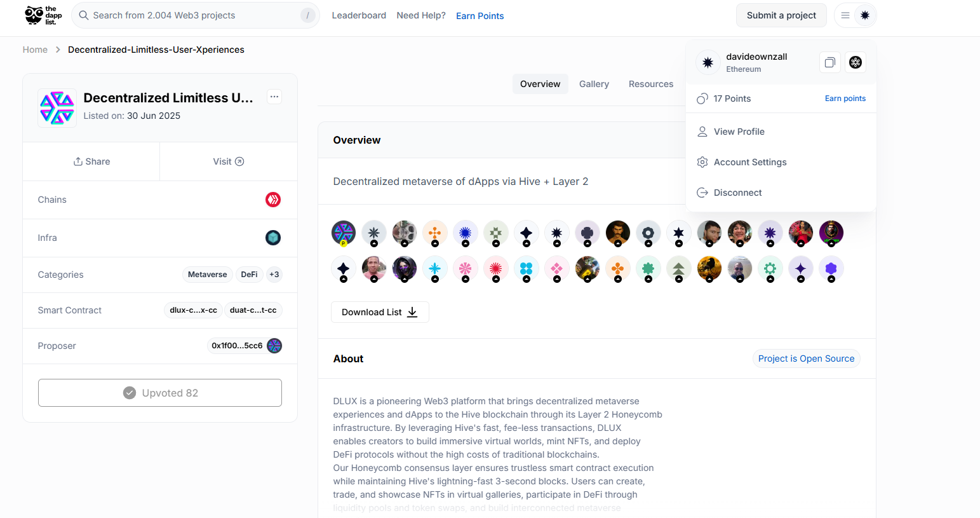Click the DeFi category tag

pyautogui.click(x=249, y=275)
